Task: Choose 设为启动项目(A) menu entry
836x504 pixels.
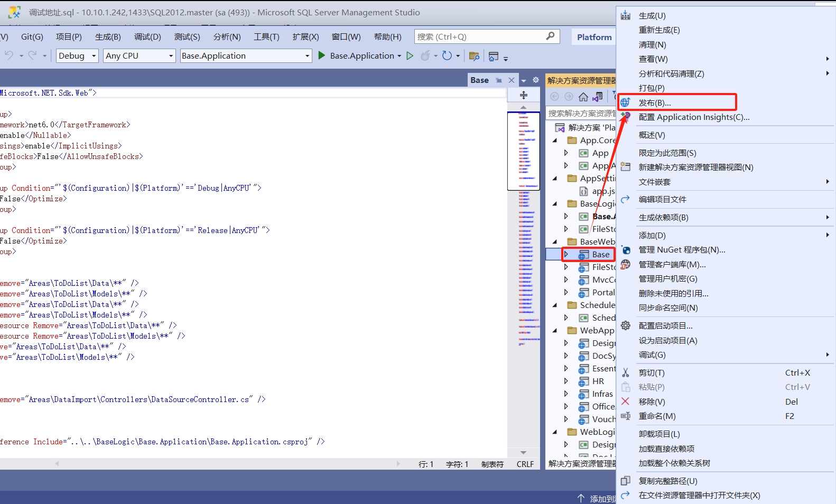Action: pos(668,340)
